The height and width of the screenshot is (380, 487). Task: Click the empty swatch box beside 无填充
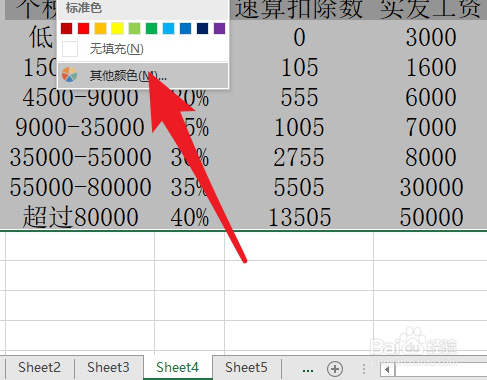70,49
